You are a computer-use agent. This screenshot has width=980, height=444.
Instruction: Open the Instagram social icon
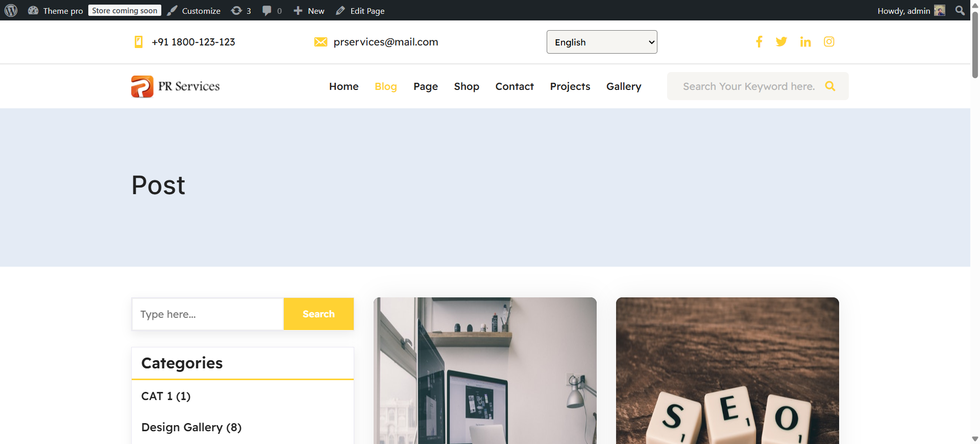click(829, 42)
